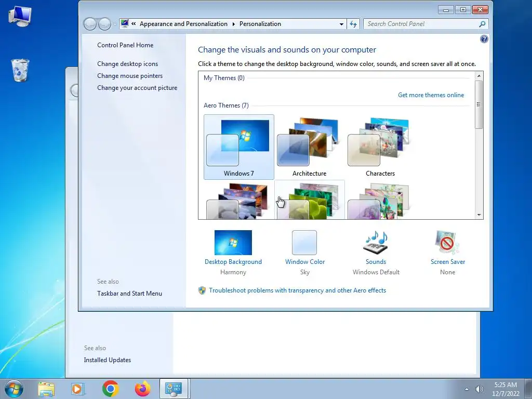Select the Characters theme
Viewport: 532px width, 399px height.
(380, 147)
